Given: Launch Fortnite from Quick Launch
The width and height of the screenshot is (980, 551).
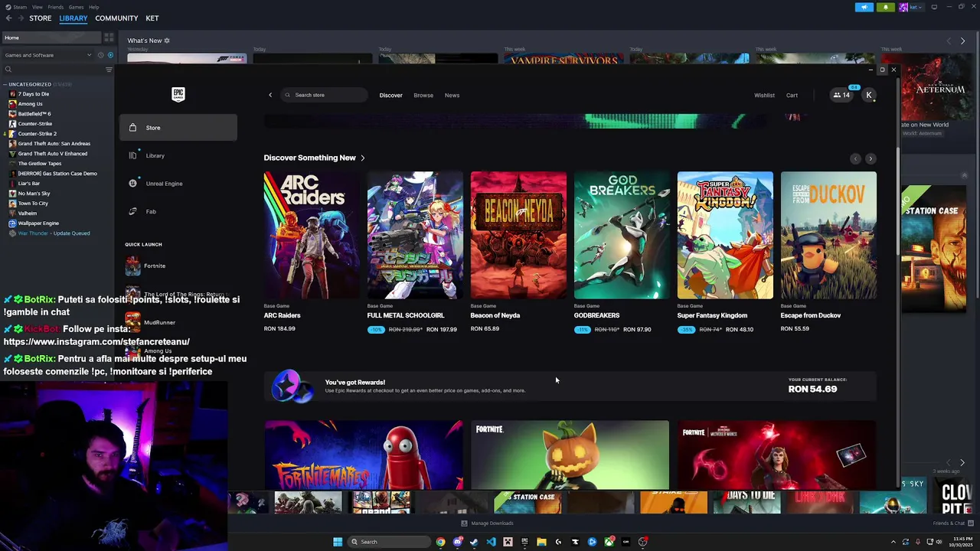Looking at the screenshot, I should pos(178,266).
